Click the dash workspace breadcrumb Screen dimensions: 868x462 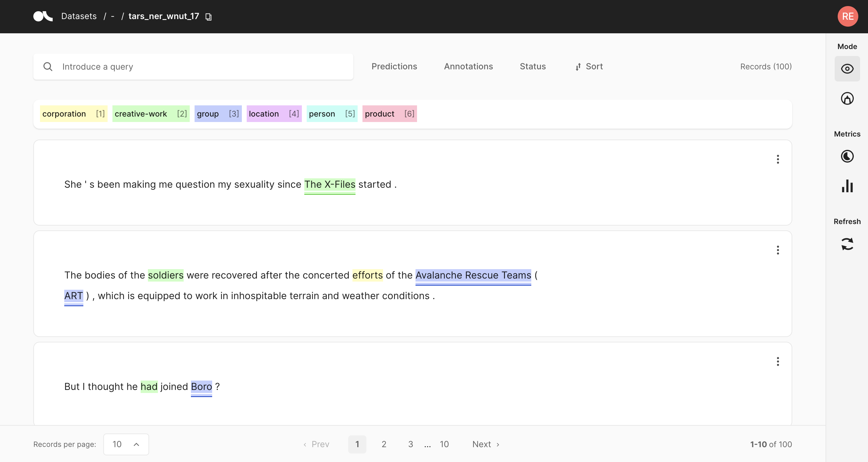click(112, 16)
